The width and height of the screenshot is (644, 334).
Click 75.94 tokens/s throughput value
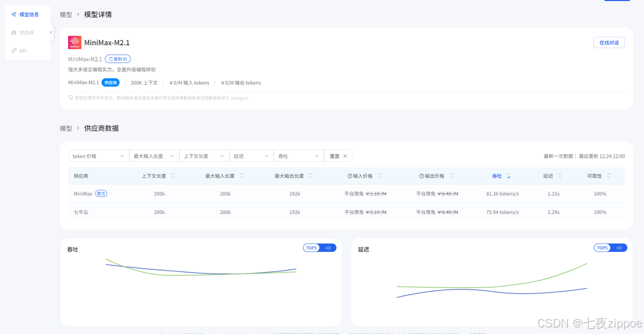(x=503, y=213)
